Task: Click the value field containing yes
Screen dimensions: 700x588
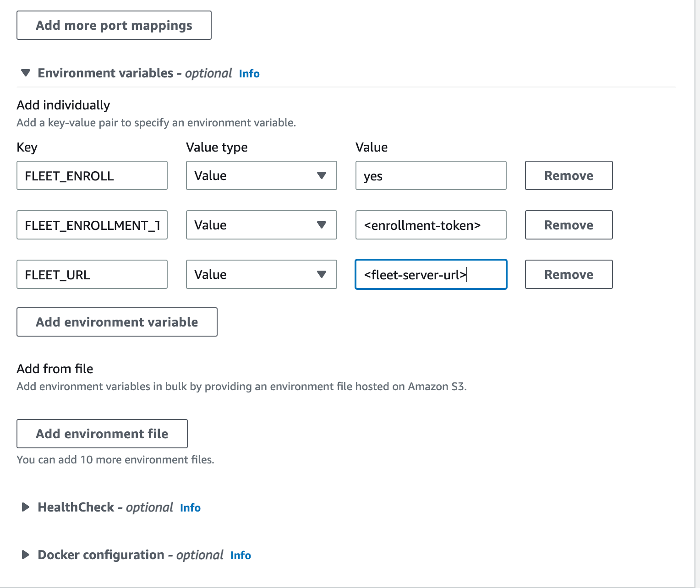Action: click(x=431, y=175)
